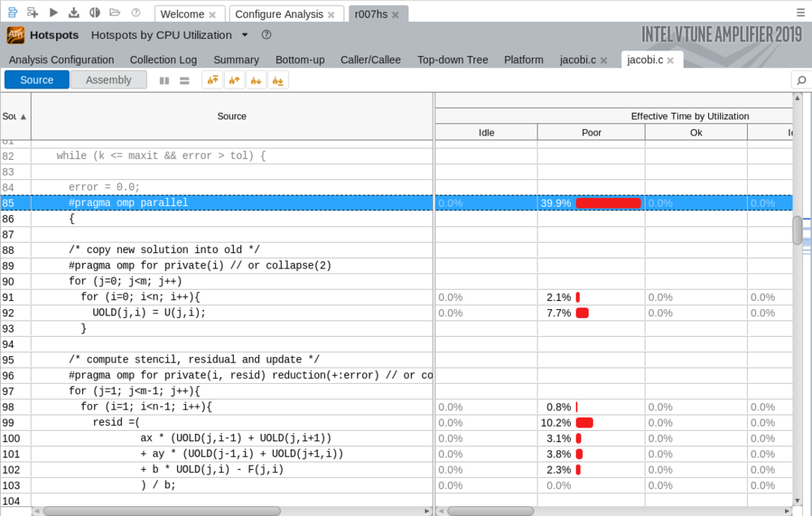Start analysis with the play icon

tap(54, 12)
